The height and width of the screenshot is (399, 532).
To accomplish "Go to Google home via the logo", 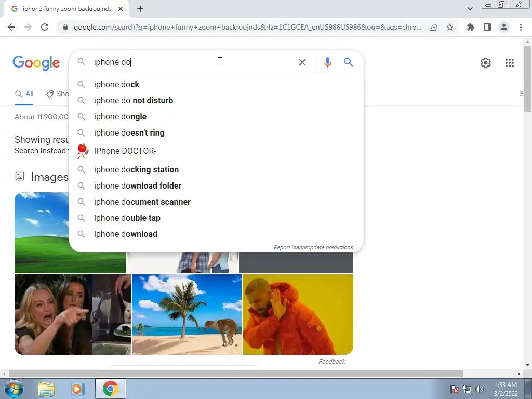I will tap(36, 63).
